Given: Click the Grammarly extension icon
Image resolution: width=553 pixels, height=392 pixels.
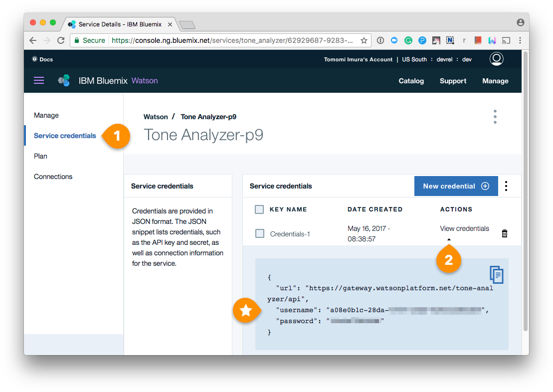Looking at the screenshot, I should click(408, 40).
